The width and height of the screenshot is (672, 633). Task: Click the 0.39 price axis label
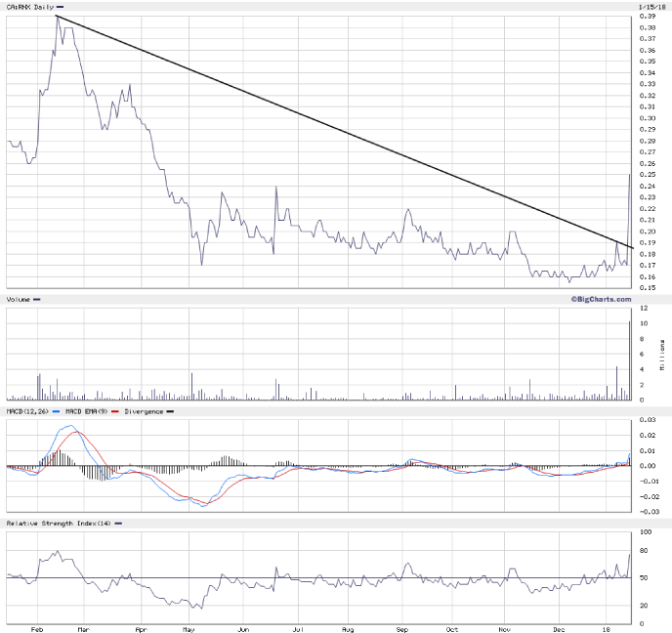coord(647,17)
